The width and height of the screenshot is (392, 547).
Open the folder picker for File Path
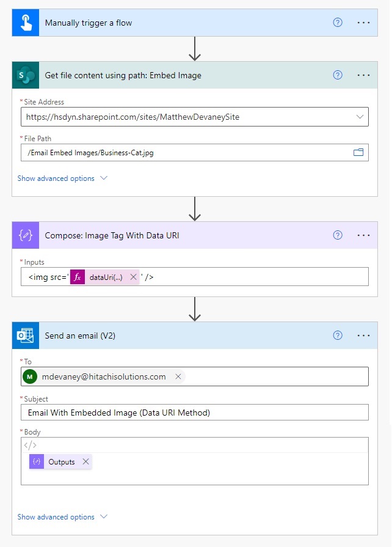[x=359, y=152]
